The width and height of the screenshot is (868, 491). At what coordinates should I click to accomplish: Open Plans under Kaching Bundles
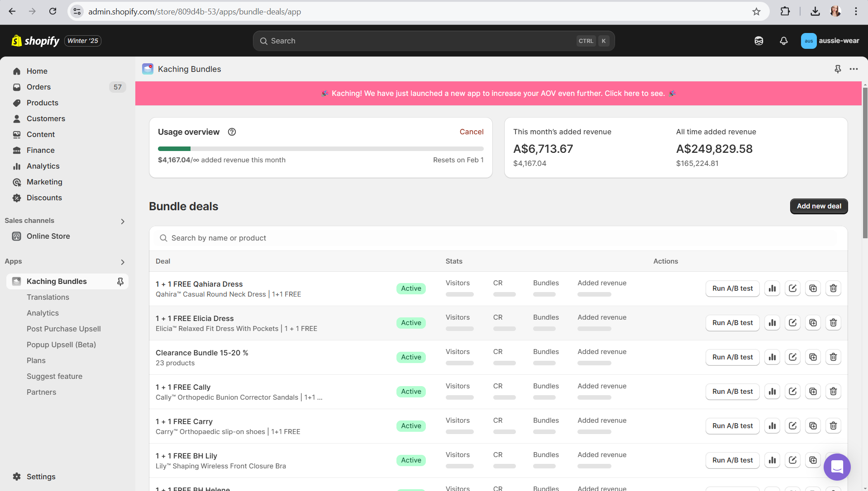(36, 361)
